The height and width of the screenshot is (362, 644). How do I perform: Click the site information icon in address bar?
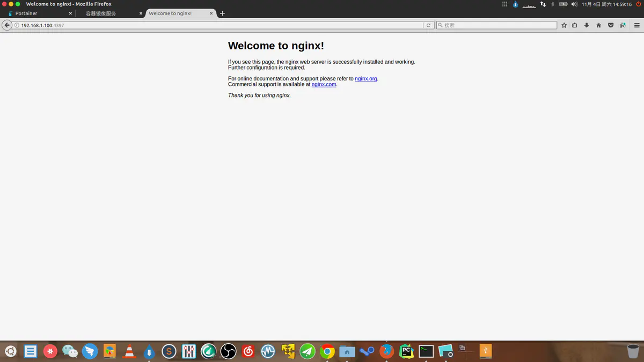click(17, 25)
